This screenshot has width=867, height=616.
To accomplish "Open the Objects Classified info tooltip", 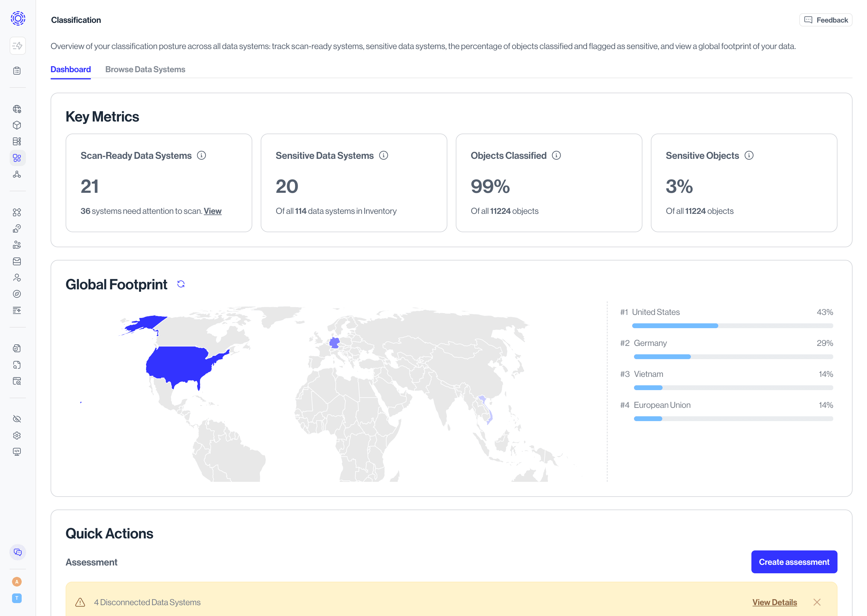I will tap(556, 155).
